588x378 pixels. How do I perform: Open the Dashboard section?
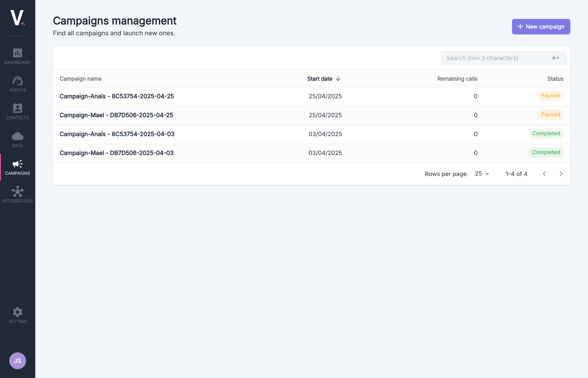[x=17, y=56]
